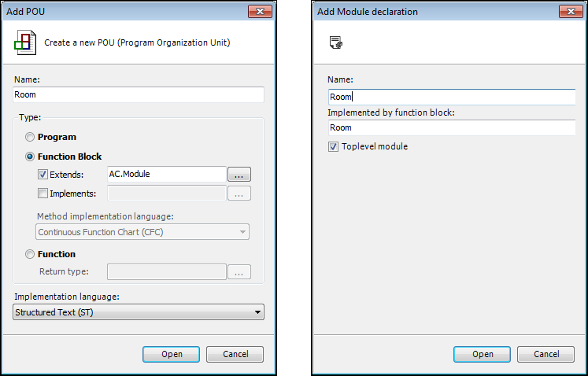Close the Add POU dialog
Viewport: 588px width, 376px height.
tap(259, 12)
